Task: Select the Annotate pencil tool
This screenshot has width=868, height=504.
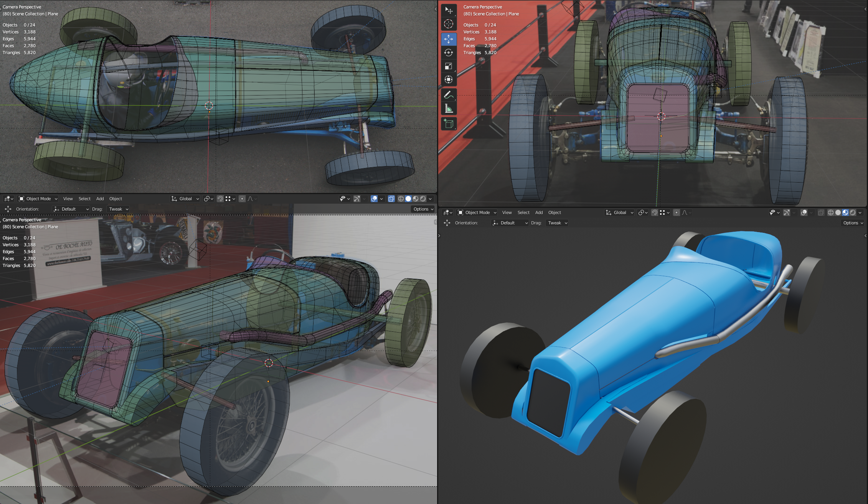Action: coord(448,94)
